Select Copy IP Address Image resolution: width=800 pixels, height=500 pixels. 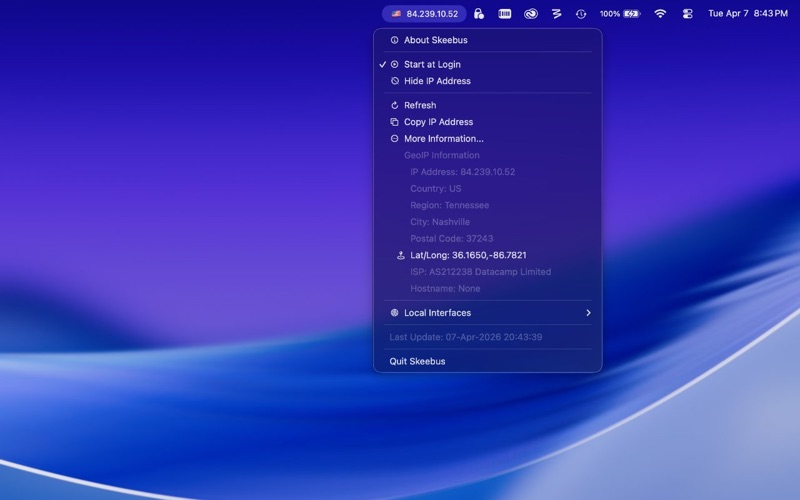point(488,122)
